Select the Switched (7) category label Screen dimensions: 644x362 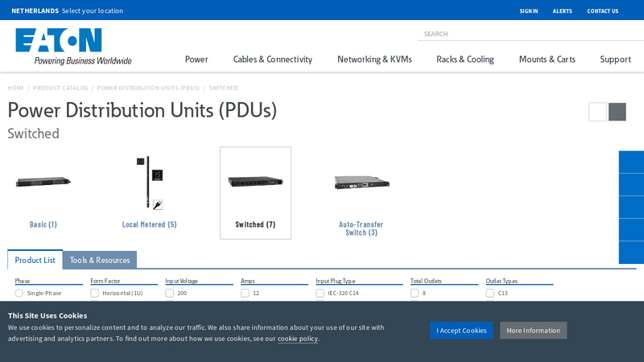click(255, 224)
